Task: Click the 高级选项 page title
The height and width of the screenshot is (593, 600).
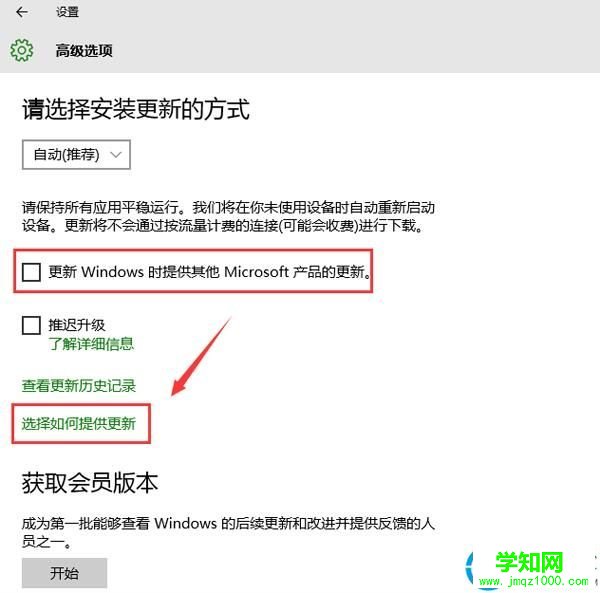Action: [x=84, y=51]
